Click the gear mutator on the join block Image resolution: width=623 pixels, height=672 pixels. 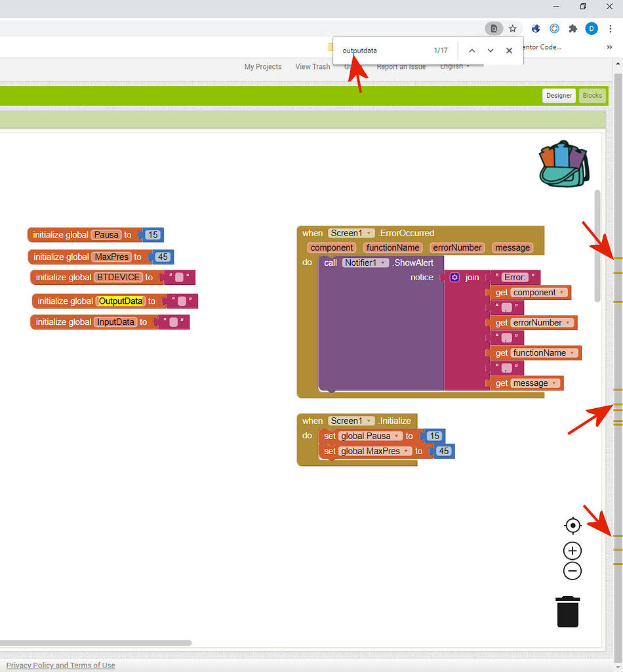point(454,277)
